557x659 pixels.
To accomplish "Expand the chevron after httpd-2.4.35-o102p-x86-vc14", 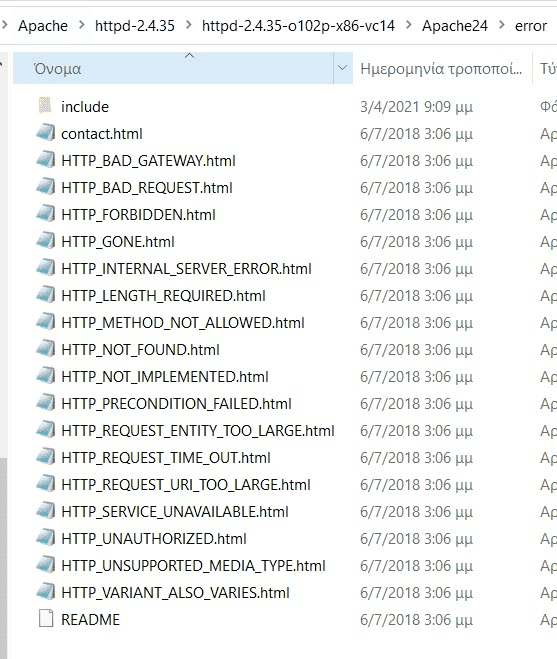I will coord(409,26).
